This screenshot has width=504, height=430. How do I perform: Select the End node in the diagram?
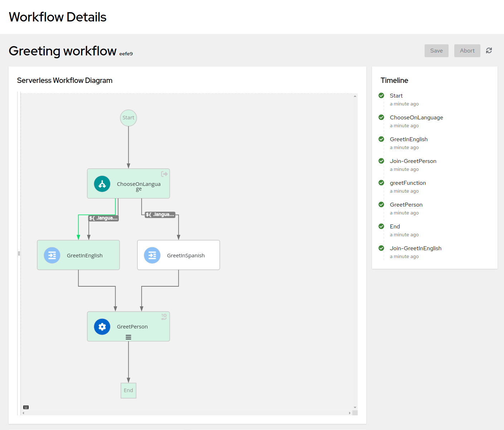(x=128, y=390)
